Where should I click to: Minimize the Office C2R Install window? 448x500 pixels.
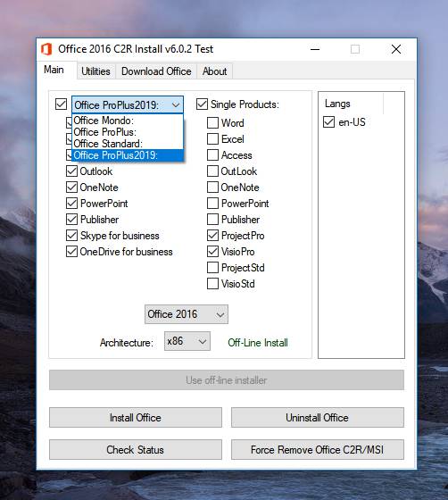tap(315, 49)
